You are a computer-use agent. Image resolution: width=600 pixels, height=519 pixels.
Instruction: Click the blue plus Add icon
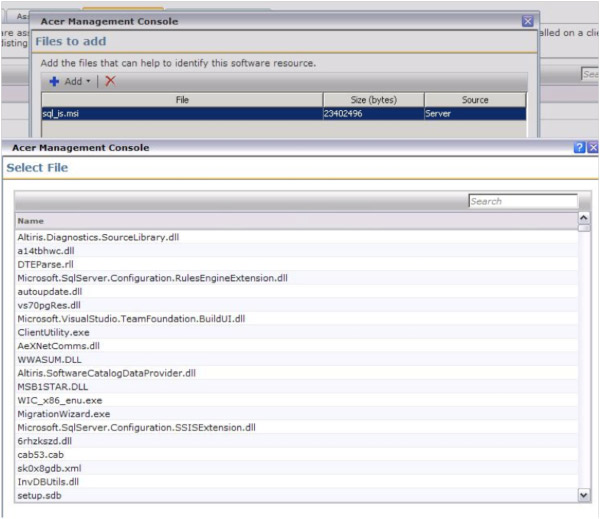[x=54, y=82]
